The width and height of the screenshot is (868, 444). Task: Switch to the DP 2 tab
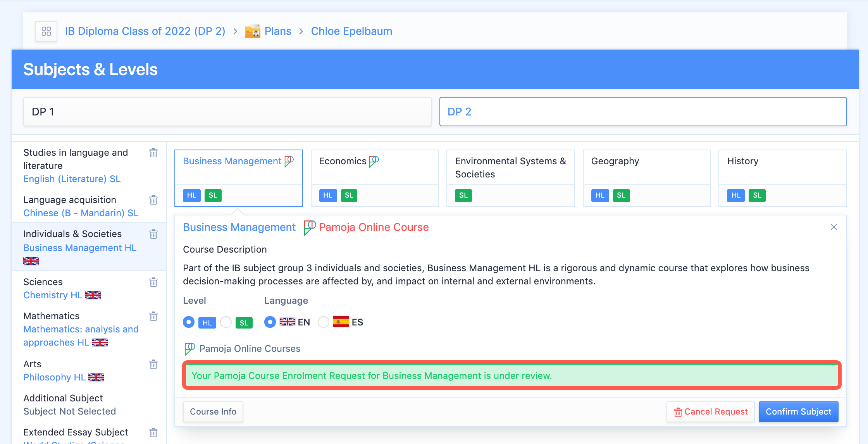[x=643, y=112]
